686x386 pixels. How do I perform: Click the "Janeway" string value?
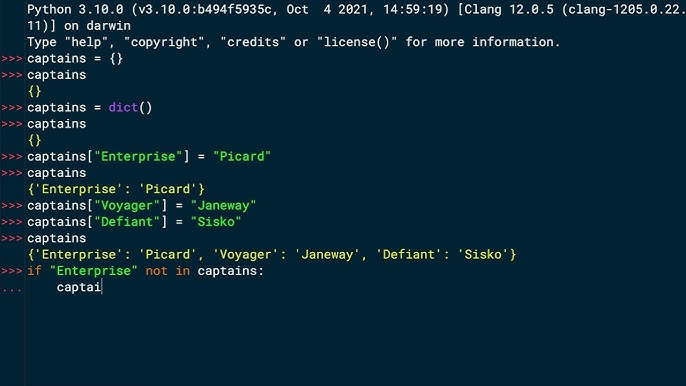coord(223,205)
